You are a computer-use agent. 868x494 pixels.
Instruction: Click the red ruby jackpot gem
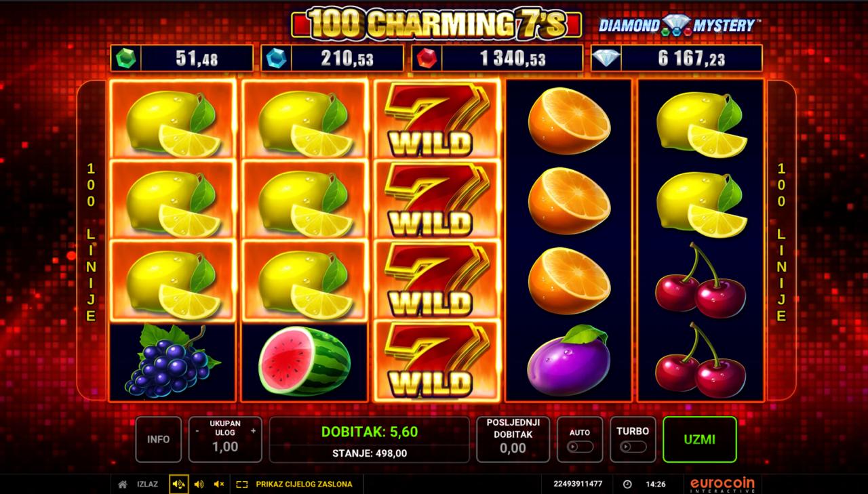point(427,58)
